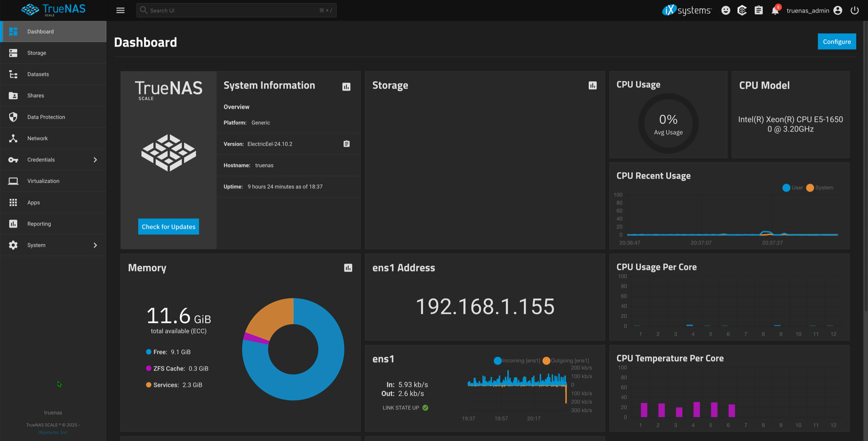The height and width of the screenshot is (441, 868).
Task: Click Outgoing [ens1] legend dot
Action: coord(547,360)
